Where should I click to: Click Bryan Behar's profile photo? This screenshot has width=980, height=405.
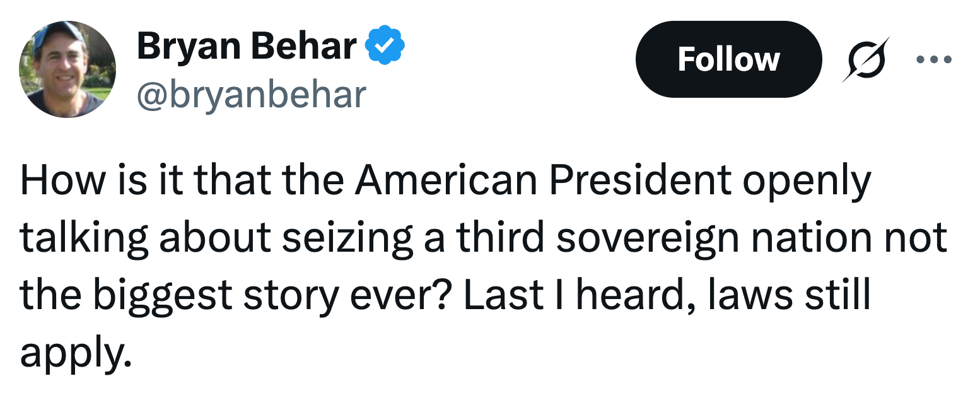(x=68, y=70)
